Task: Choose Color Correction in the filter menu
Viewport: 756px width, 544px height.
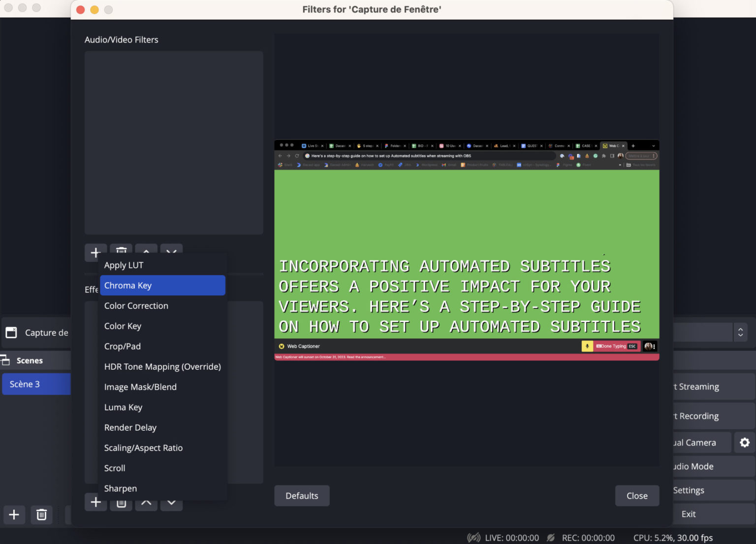Action: (x=136, y=305)
